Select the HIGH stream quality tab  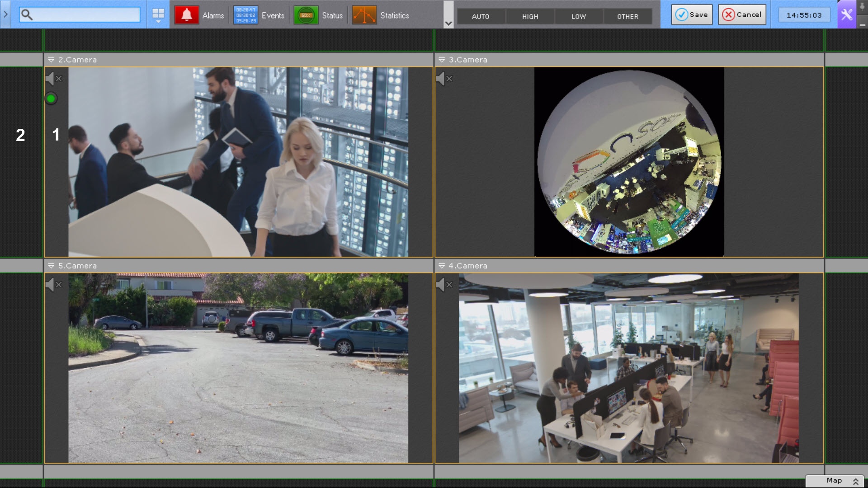530,17
